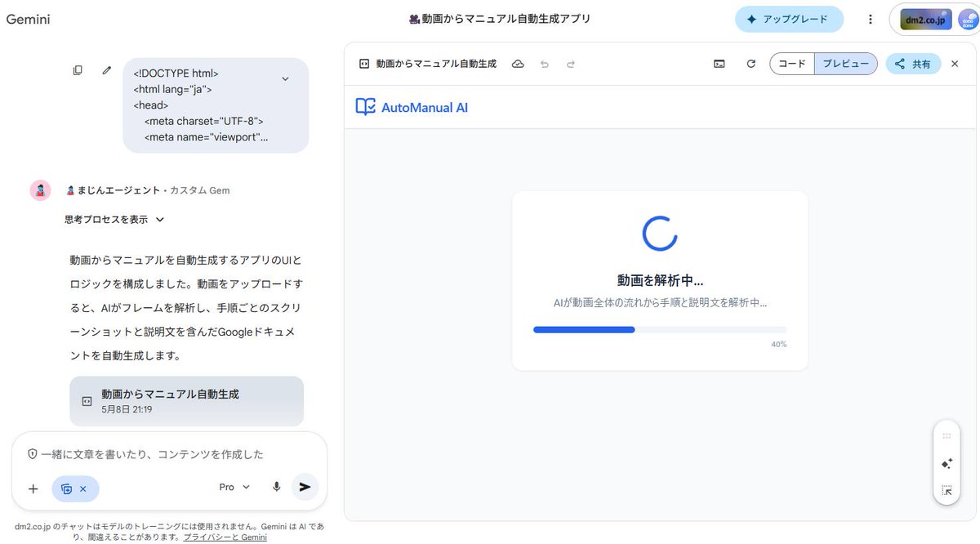Open the Pro model dropdown
980x544 pixels.
point(234,487)
